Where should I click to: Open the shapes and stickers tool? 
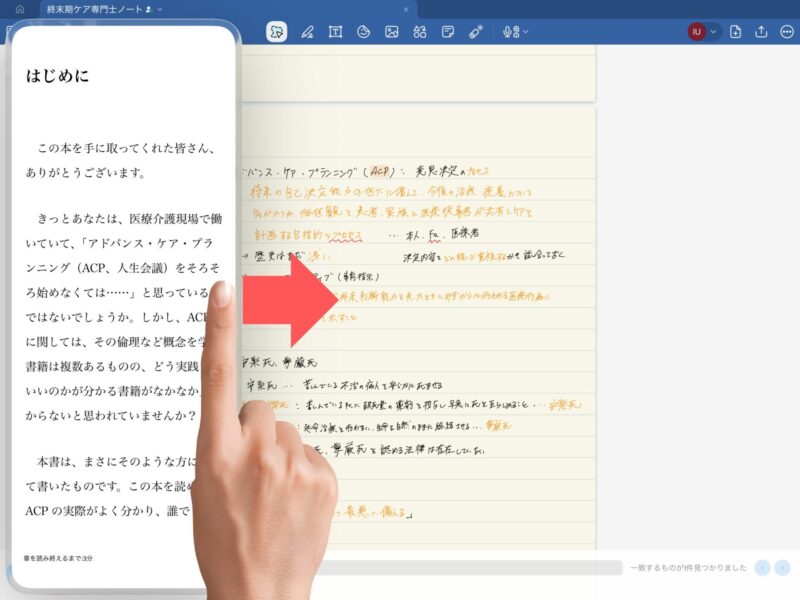(x=364, y=32)
